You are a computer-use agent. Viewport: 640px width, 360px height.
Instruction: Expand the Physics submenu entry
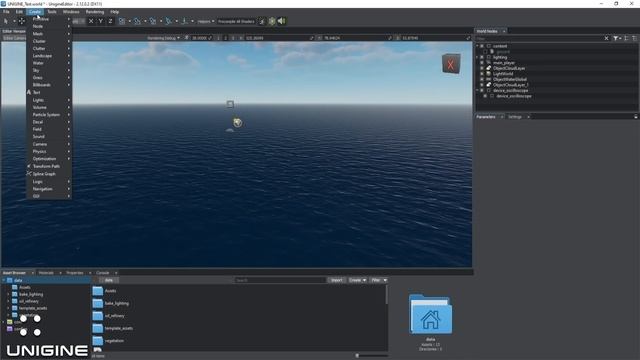click(49, 151)
